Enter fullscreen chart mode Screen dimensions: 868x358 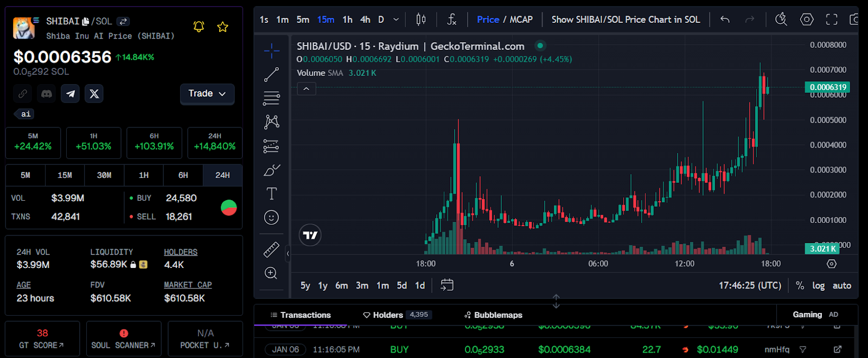832,20
